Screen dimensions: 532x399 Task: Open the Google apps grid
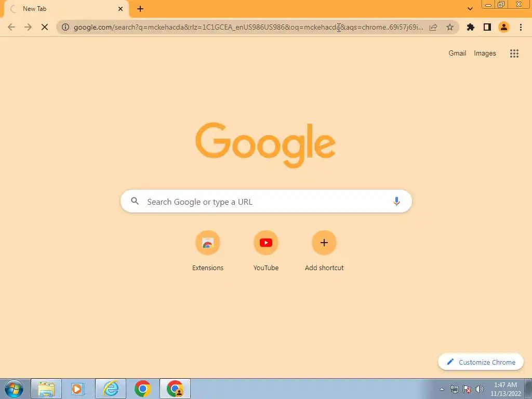click(514, 54)
